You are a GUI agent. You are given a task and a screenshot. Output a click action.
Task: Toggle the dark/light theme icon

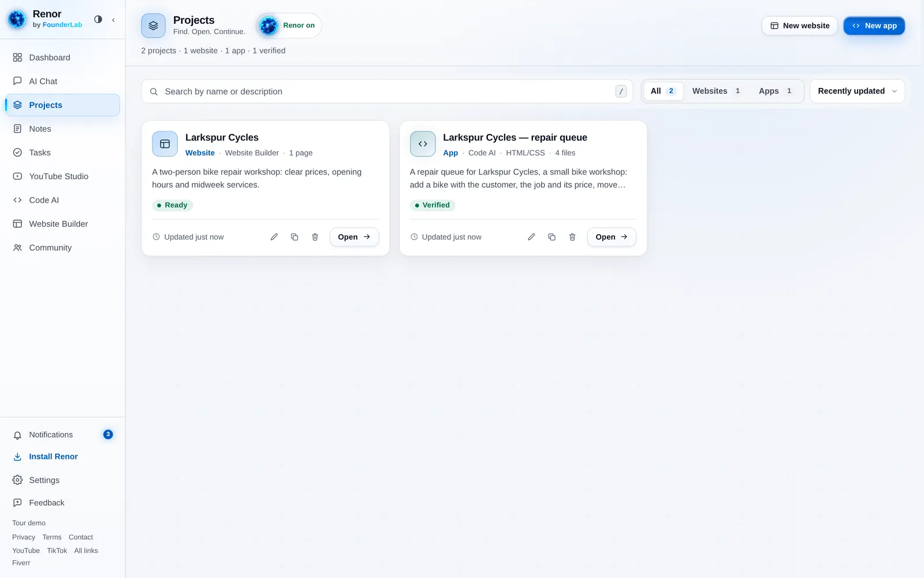click(x=98, y=20)
